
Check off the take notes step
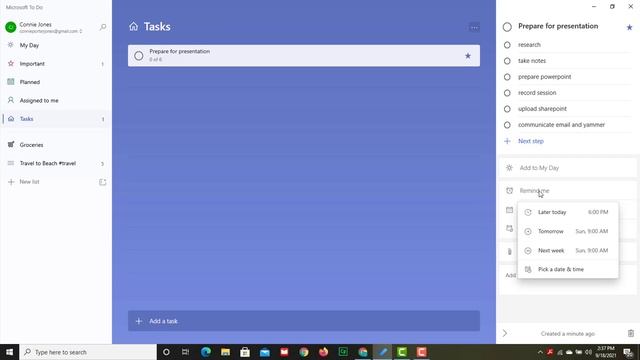[507, 61]
